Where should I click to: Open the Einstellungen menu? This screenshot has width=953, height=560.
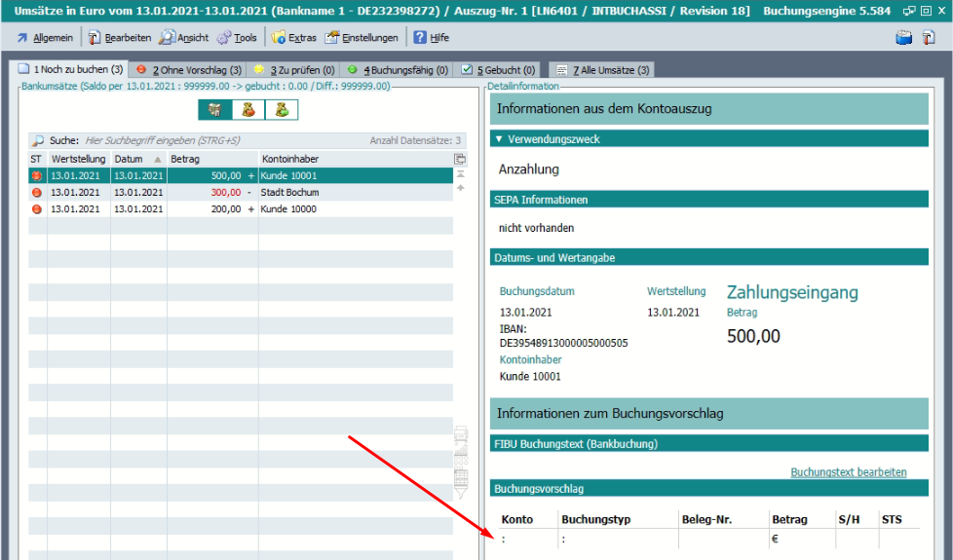coord(362,38)
